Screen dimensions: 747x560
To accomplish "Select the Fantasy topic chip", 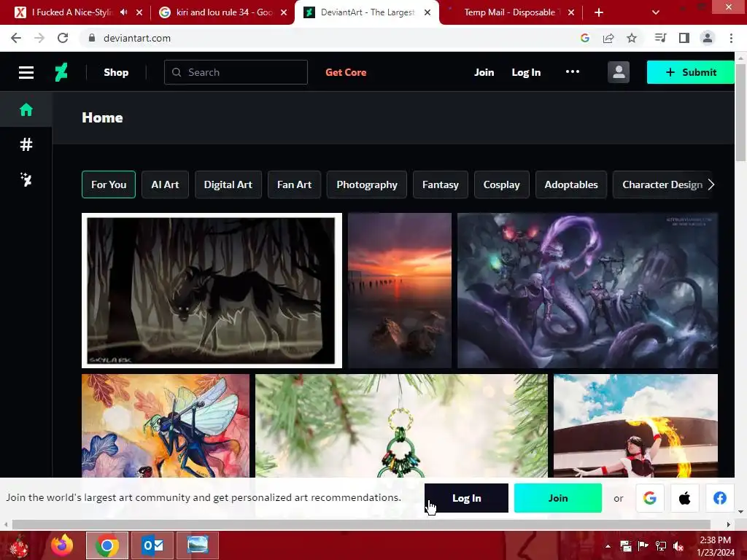I will point(440,184).
